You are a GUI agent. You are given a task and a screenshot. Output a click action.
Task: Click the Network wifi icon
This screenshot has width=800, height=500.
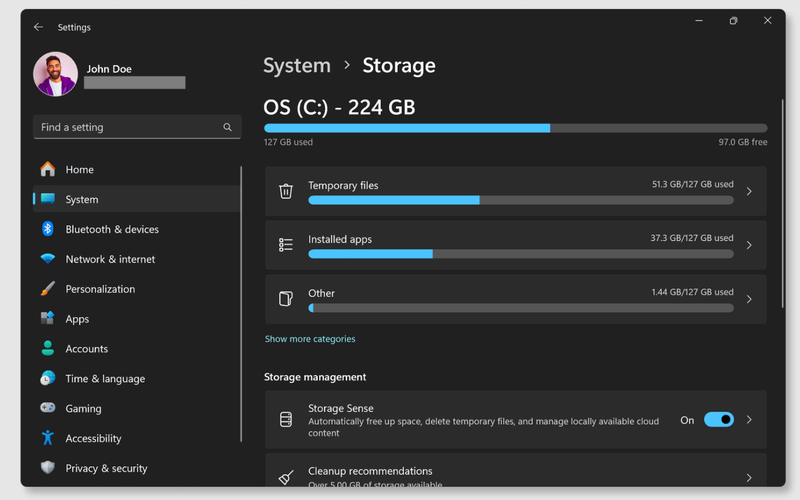[x=48, y=259]
